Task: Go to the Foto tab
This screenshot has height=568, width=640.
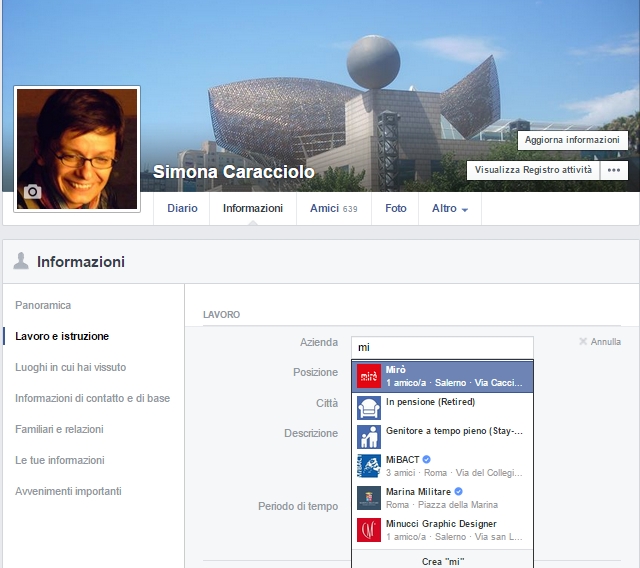Action: 395,209
